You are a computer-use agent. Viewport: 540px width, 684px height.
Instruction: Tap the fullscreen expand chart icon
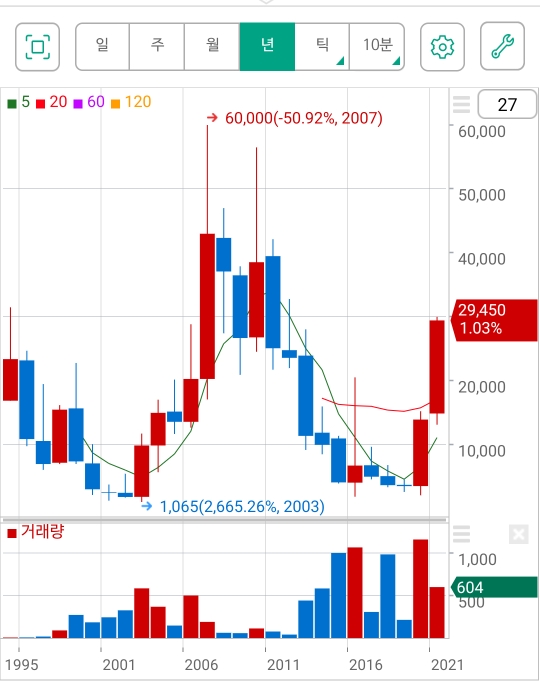coord(38,47)
